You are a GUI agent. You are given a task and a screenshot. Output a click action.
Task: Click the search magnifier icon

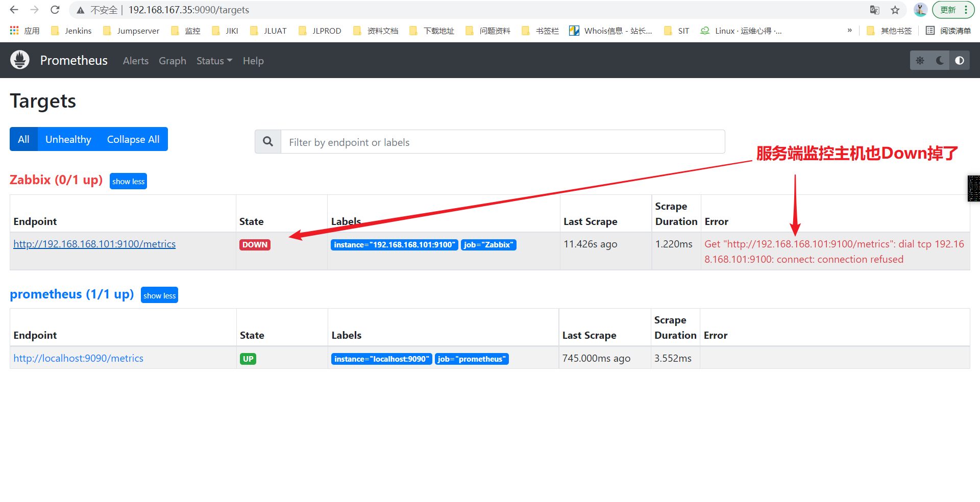[x=268, y=141]
